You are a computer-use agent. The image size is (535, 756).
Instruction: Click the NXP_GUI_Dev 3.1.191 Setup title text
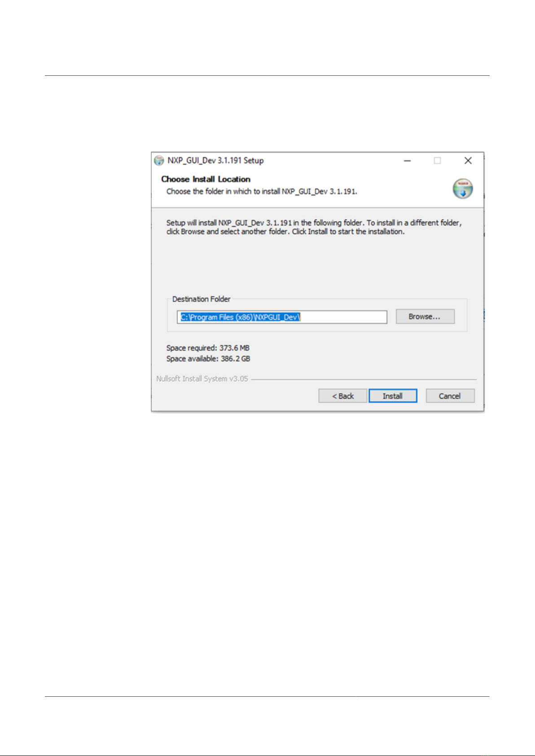click(215, 161)
